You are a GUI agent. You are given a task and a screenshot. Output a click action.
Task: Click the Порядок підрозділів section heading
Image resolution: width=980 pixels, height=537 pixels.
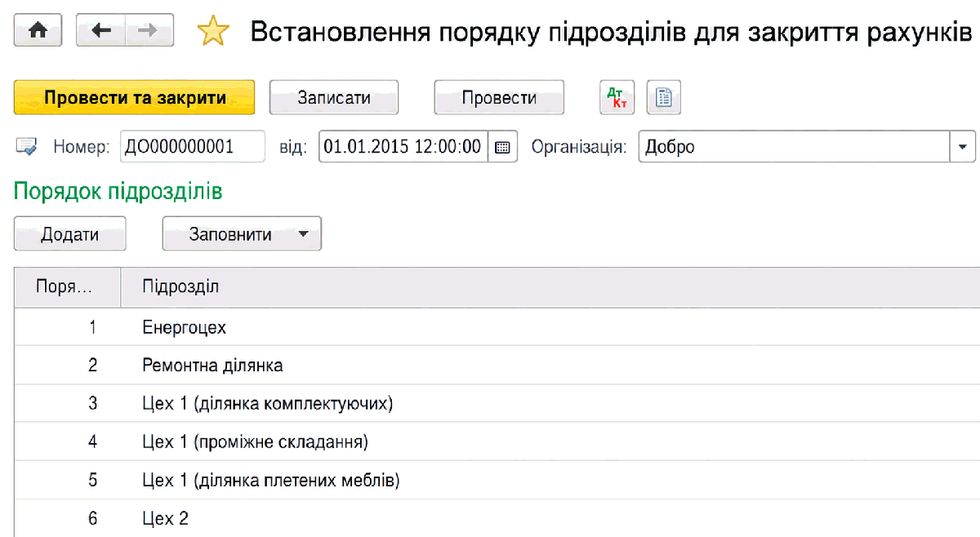coord(118,193)
